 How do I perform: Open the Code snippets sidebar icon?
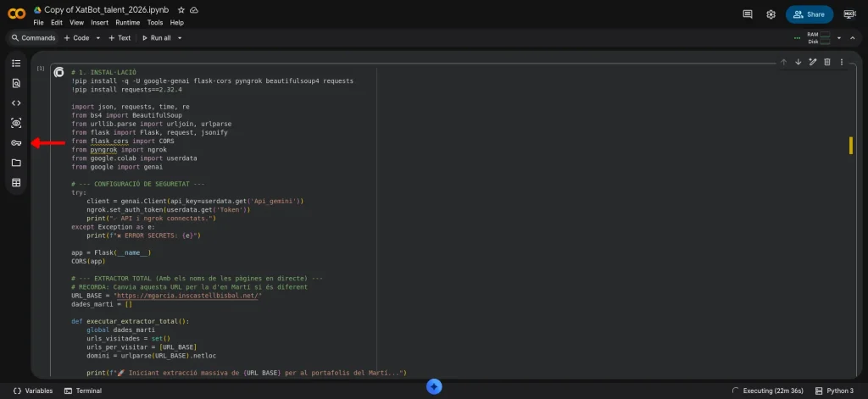point(16,103)
